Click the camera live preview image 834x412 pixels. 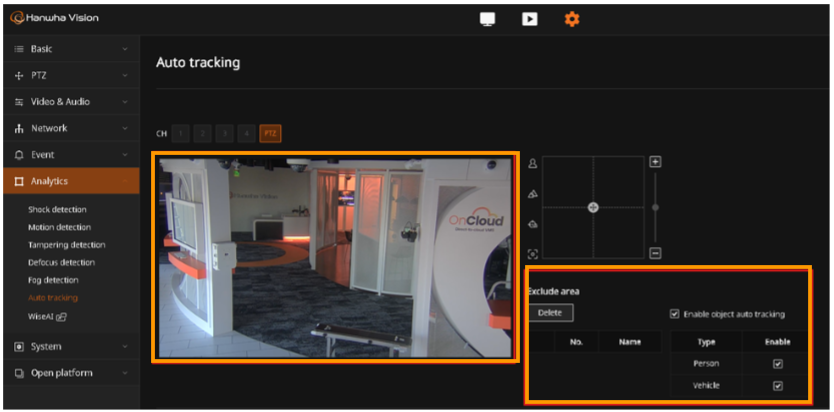click(x=336, y=256)
